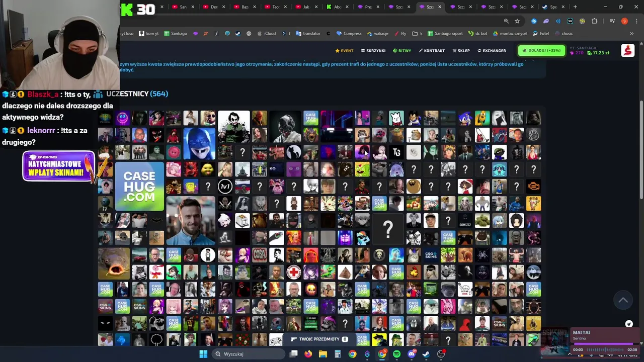This screenshot has height=362, width=644.
Task: Open the KONTRAKT page
Action: (x=432, y=51)
